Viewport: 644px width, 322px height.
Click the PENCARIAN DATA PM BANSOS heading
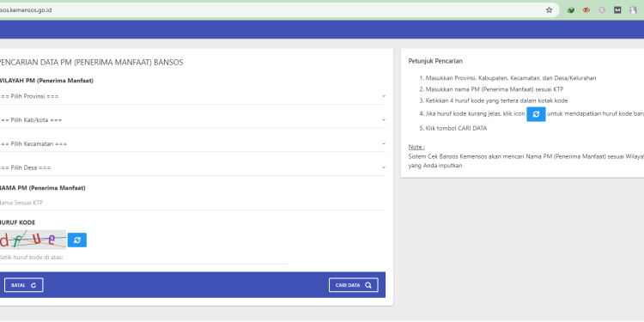91,63
